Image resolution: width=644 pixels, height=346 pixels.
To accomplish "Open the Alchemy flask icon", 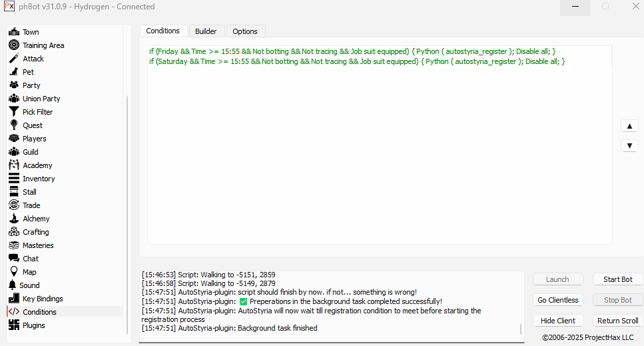I will [13, 219].
